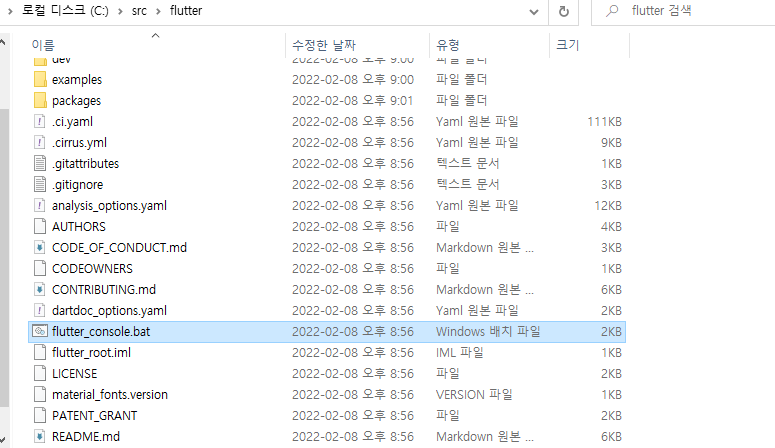Click the CODE_OF_CONDUCT.md markdown icon

pyautogui.click(x=40, y=247)
